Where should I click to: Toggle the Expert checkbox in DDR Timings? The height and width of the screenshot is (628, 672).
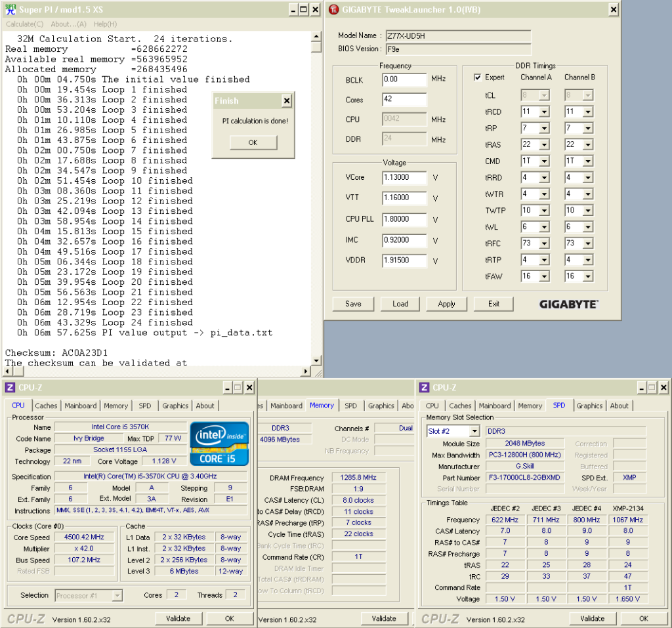(478, 77)
